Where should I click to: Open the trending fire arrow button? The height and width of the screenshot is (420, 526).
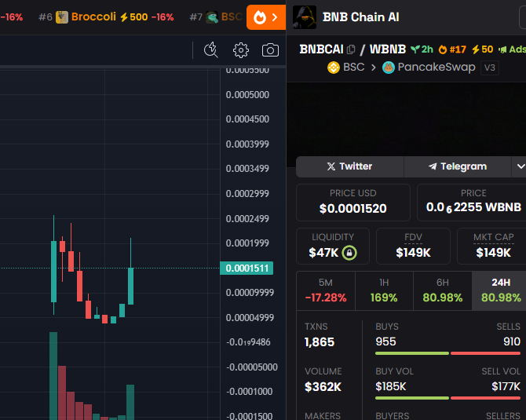click(x=266, y=17)
